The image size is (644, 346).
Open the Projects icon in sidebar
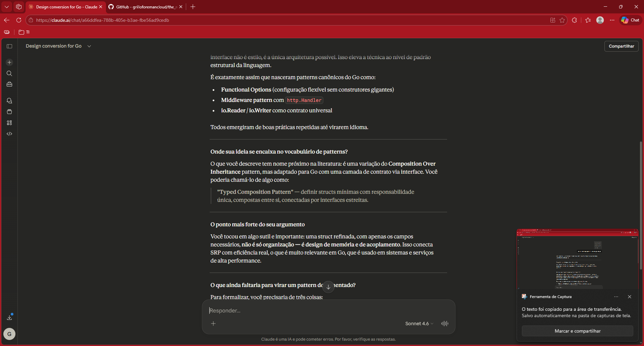9,112
